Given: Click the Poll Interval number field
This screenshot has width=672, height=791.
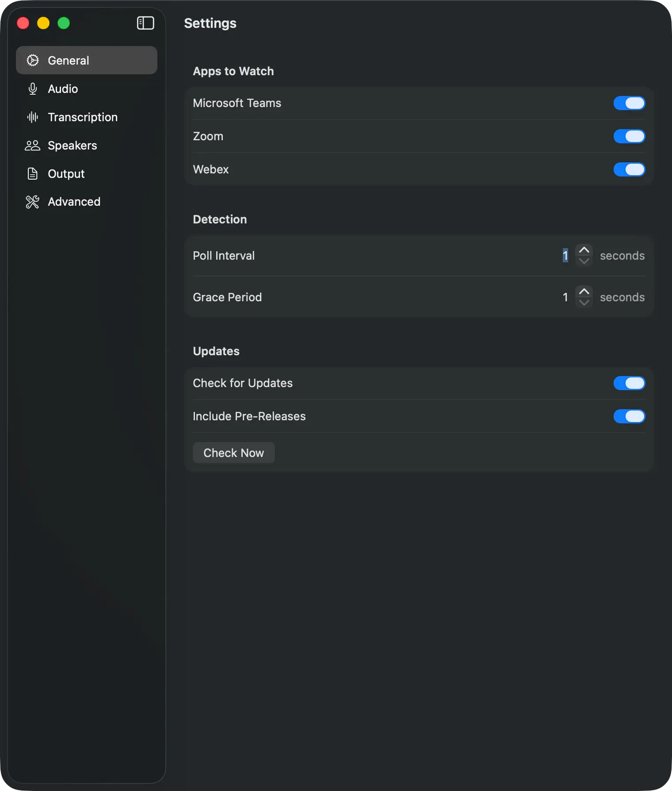Looking at the screenshot, I should (565, 256).
